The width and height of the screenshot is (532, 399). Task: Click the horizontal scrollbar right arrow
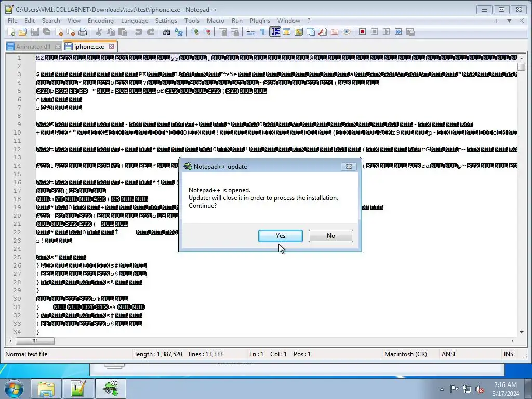coord(512,341)
